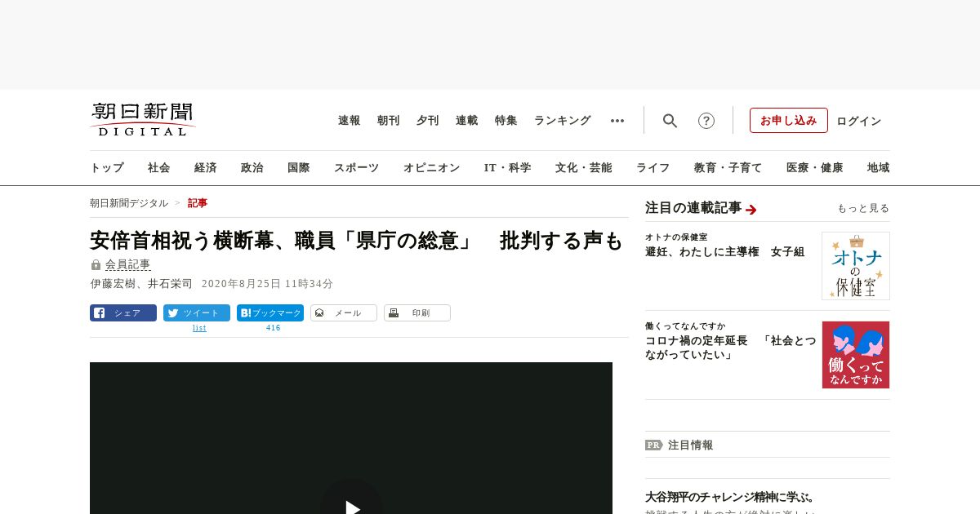Open the 特集 menu item

click(506, 121)
